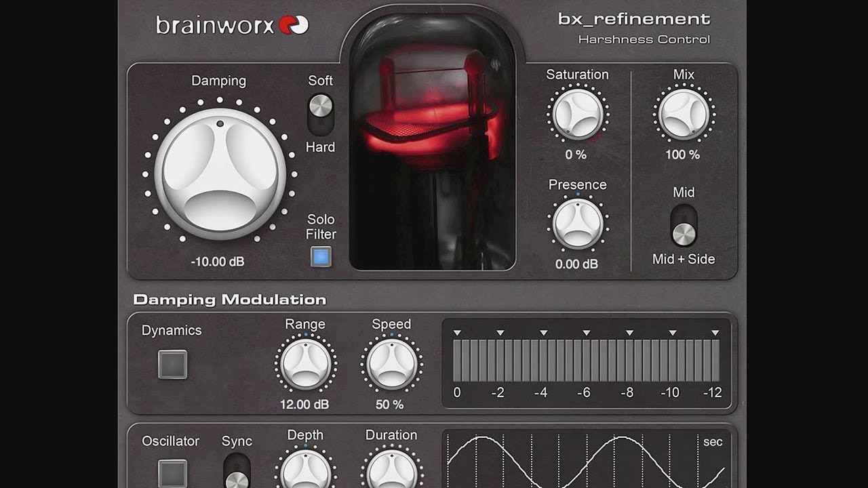Click the large Damping knob
Image resolution: width=868 pixels, height=488 pixels.
[x=220, y=174]
